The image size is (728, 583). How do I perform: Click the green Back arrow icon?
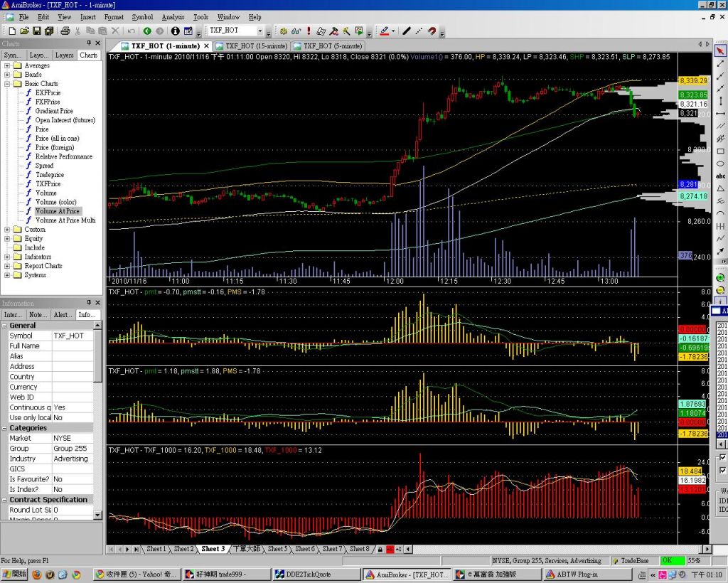pos(147,31)
